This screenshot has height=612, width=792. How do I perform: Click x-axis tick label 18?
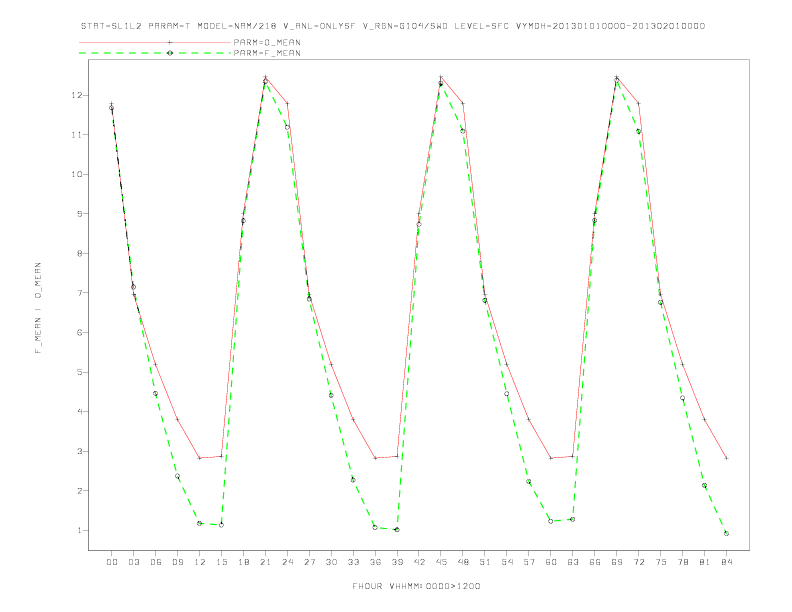[x=243, y=562]
